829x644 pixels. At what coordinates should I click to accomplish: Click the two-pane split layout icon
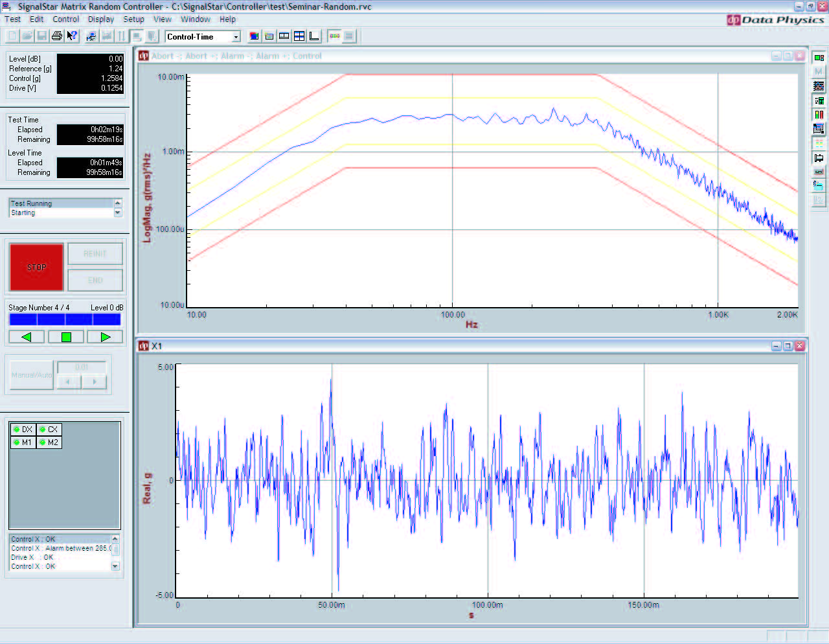coord(284,36)
